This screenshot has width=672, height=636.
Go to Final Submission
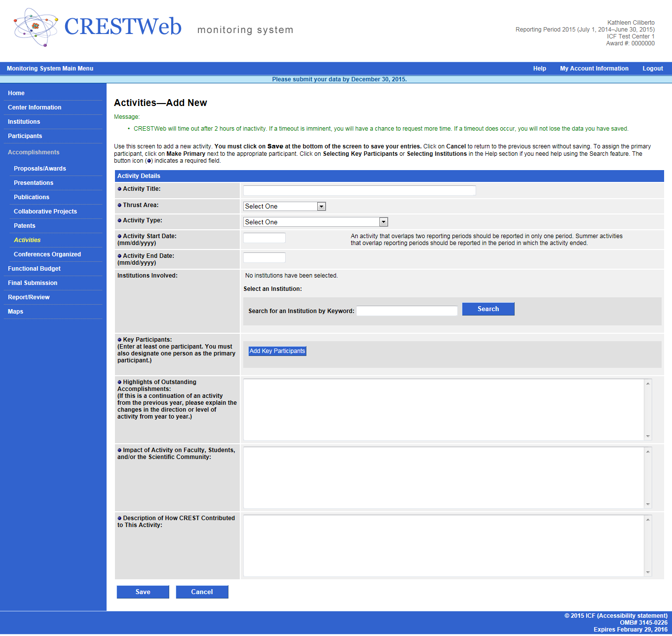33,283
